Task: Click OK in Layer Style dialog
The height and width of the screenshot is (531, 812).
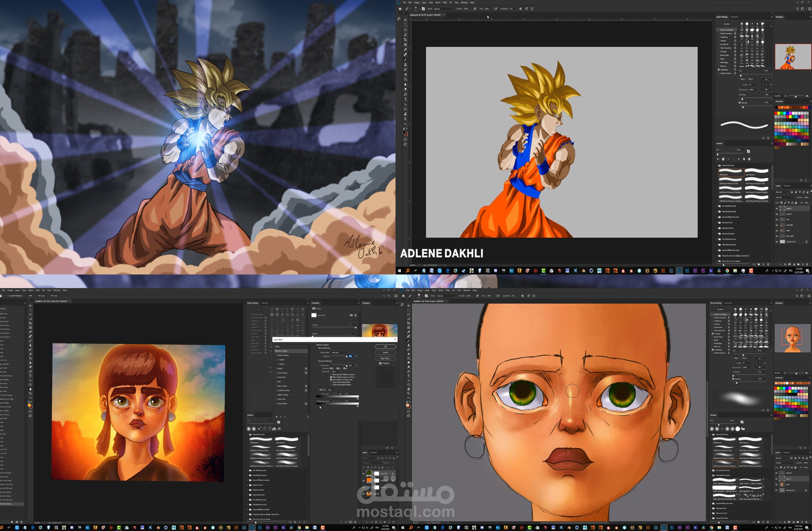Action: click(x=386, y=347)
